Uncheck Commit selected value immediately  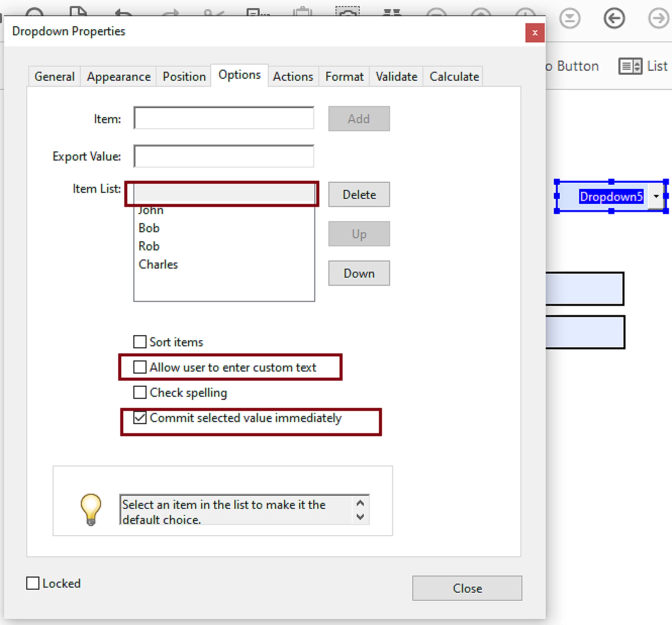coord(140,418)
